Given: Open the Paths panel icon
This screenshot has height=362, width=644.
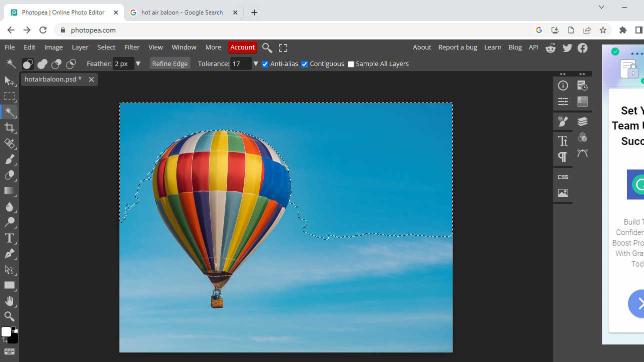Looking at the screenshot, I should (x=582, y=153).
